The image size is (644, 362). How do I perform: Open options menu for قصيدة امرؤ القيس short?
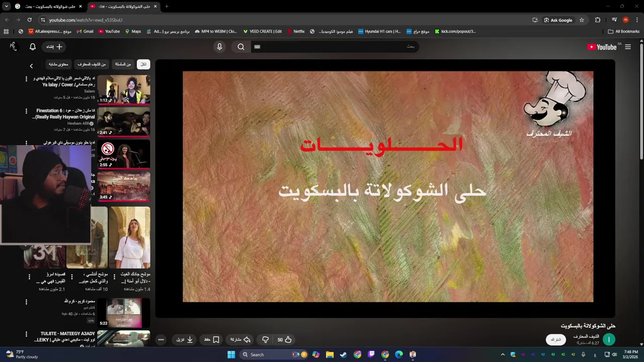29,277
